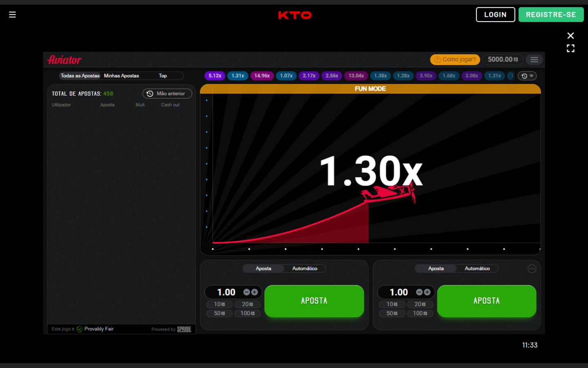Click the REGISTRE-SE button
This screenshot has width=588, height=368.
tap(551, 15)
